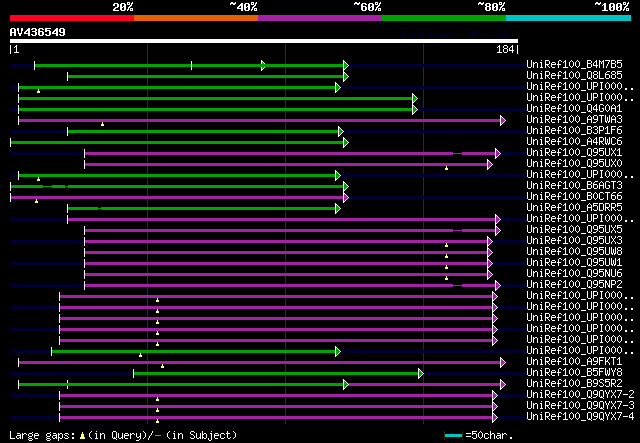This screenshot has width=640, height=443.
Task: Click the UniRef100_A9FKT1 label
Action: click(574, 362)
